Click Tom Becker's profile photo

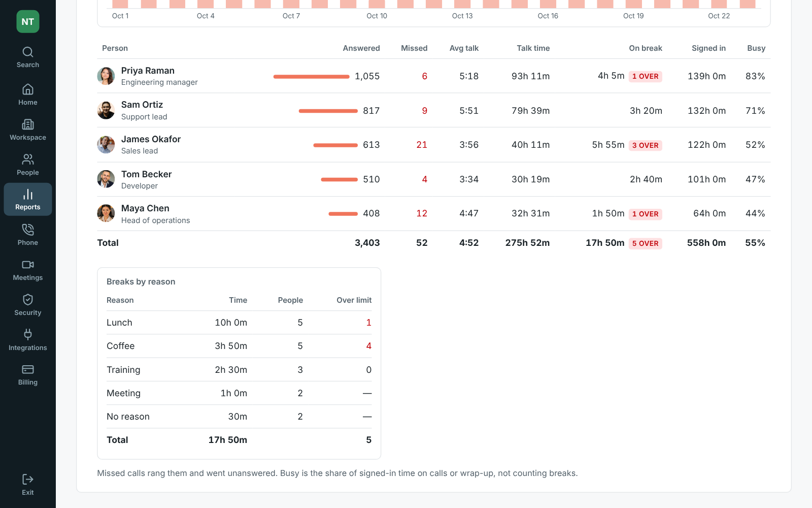coord(106,179)
